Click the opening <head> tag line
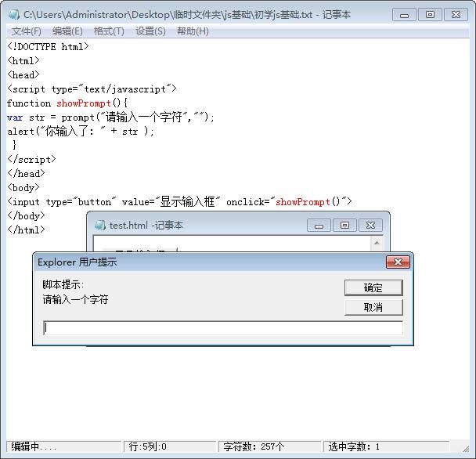 pyautogui.click(x=23, y=74)
